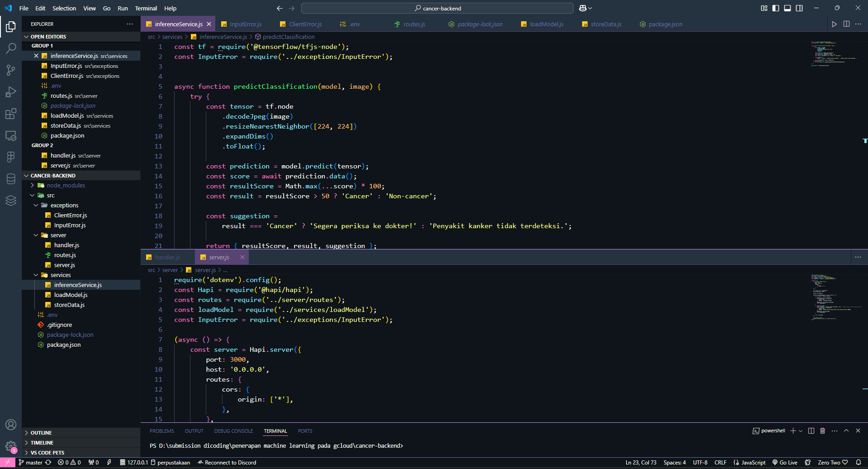Synchronize changes icon next to master

[48, 462]
